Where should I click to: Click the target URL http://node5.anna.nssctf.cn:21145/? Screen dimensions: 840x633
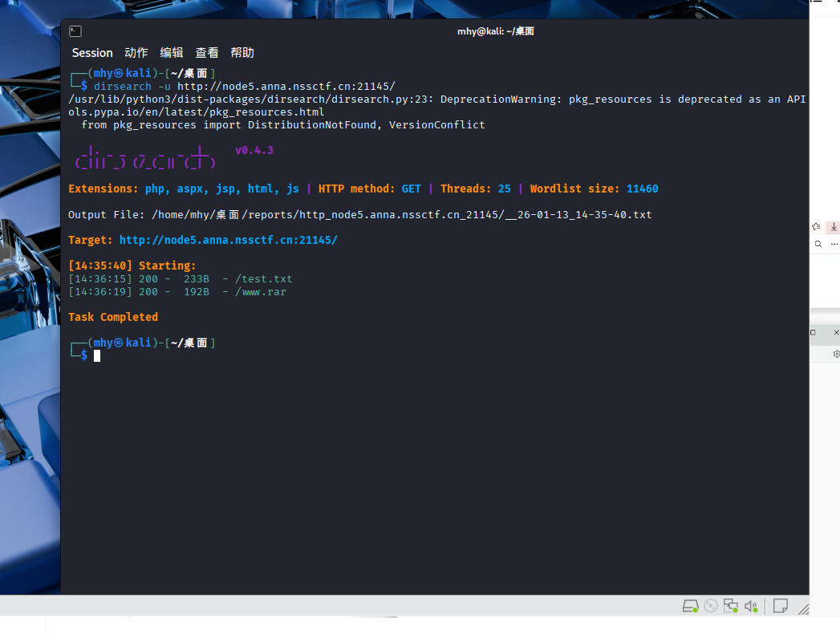click(x=228, y=240)
